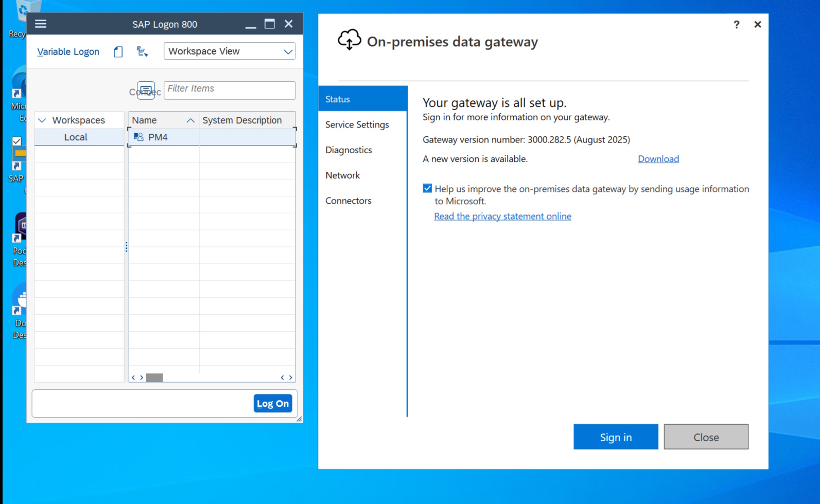Screen dimensions: 820x504
Task: Close the On-premises data gateway window
Action: click(x=758, y=24)
